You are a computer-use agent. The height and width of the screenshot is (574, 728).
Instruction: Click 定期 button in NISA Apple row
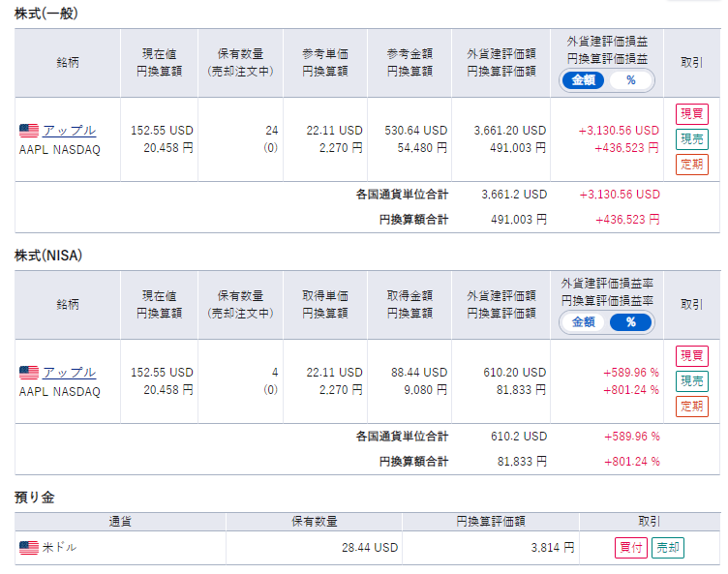pos(692,407)
